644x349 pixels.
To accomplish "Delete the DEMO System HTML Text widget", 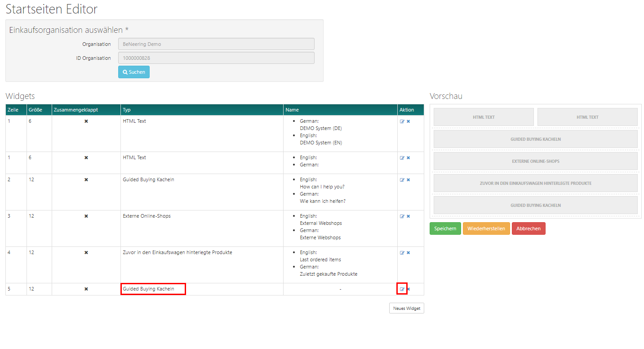I will click(x=408, y=121).
